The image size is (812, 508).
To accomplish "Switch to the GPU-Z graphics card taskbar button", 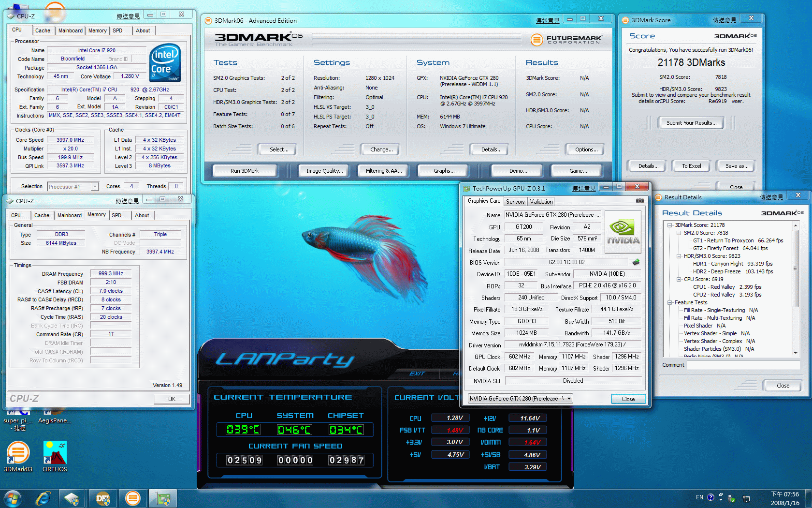I will (x=163, y=498).
